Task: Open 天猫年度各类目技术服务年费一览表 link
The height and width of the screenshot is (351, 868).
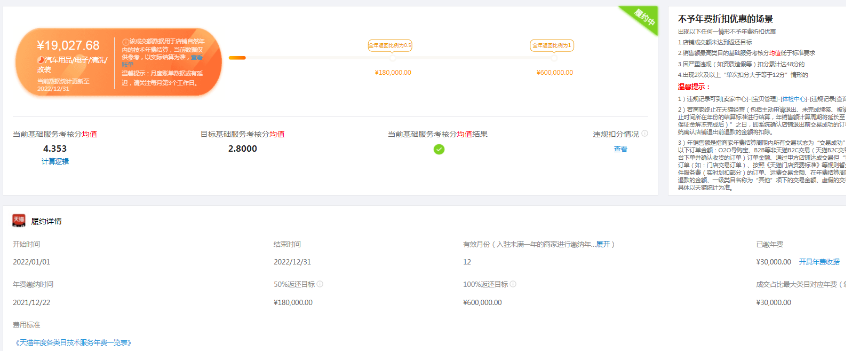Action: point(73,342)
